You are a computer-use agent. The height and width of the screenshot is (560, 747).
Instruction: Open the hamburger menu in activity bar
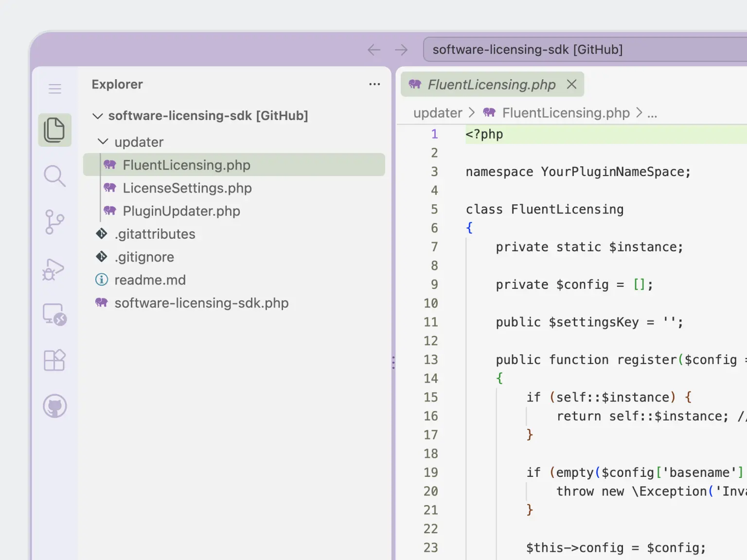click(x=55, y=88)
